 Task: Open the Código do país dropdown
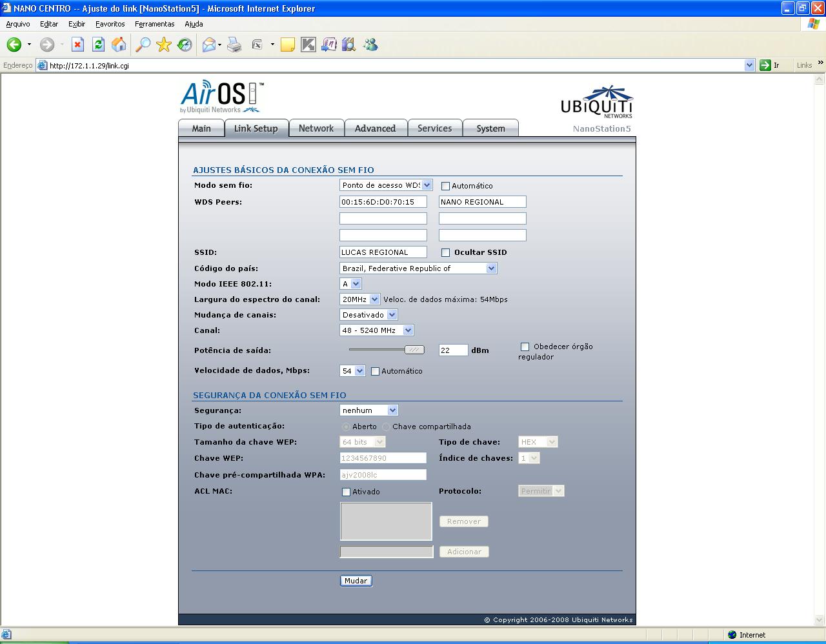coord(418,268)
